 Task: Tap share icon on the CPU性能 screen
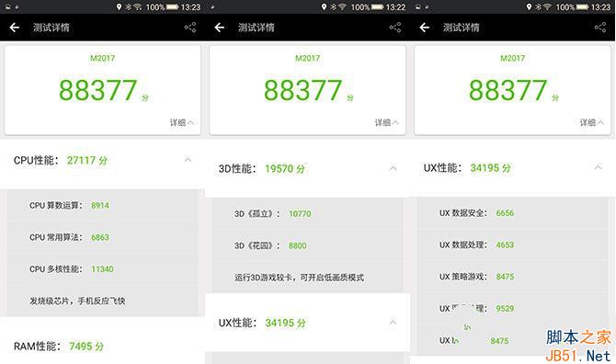190,27
